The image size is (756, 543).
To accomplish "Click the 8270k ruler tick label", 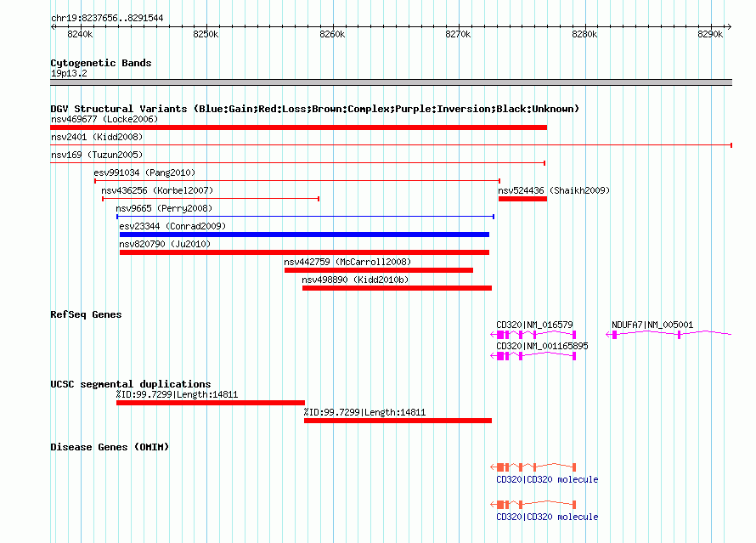I will tap(458, 34).
